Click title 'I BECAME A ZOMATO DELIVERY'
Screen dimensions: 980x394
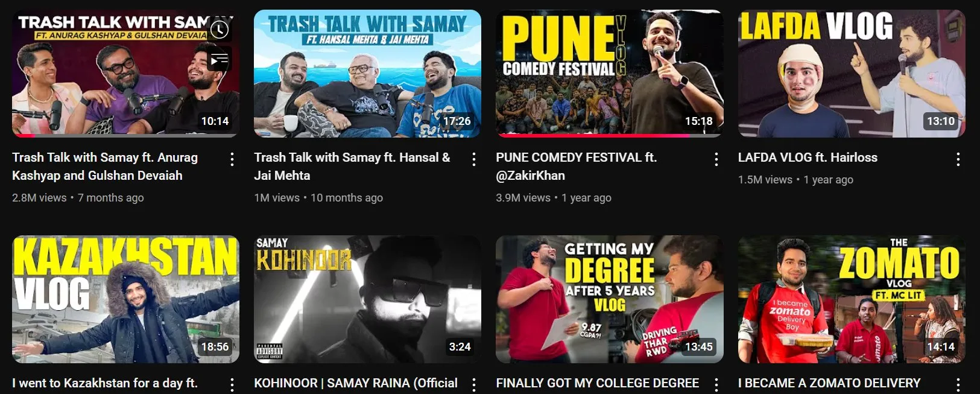pyautogui.click(x=829, y=383)
